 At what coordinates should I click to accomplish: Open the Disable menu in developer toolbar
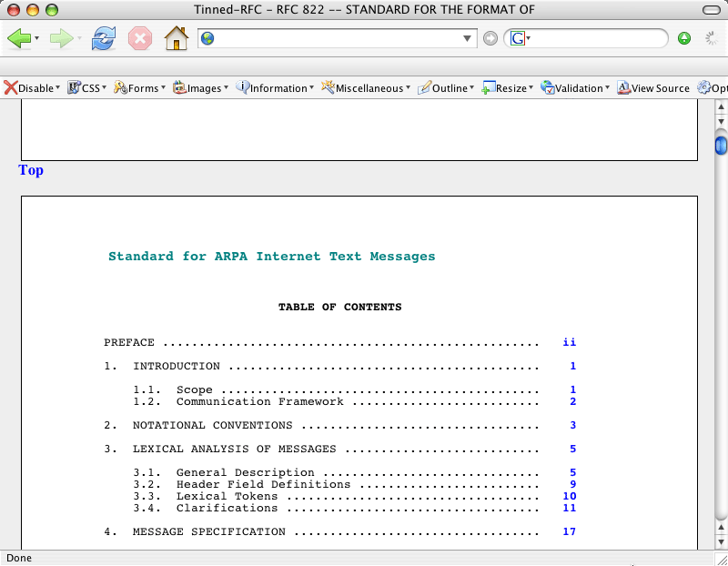[32, 87]
